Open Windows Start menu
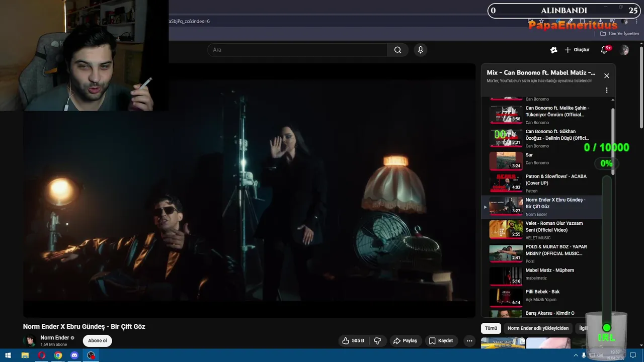Image resolution: width=644 pixels, height=362 pixels. [x=8, y=355]
